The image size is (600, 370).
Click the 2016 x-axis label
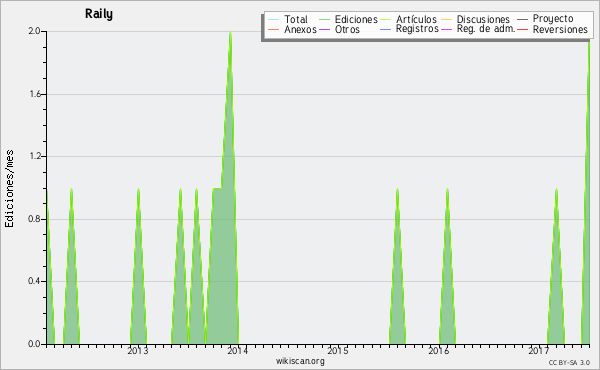[438, 351]
